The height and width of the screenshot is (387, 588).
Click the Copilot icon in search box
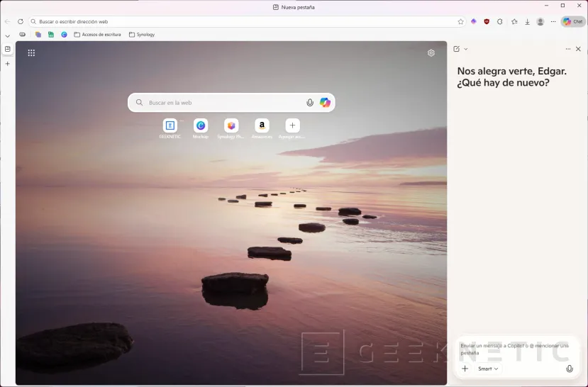(x=325, y=102)
